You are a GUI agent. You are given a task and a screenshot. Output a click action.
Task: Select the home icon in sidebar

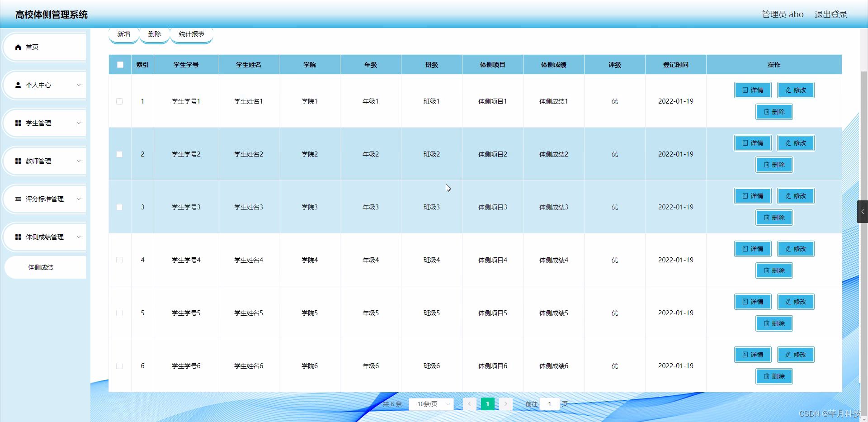click(18, 47)
